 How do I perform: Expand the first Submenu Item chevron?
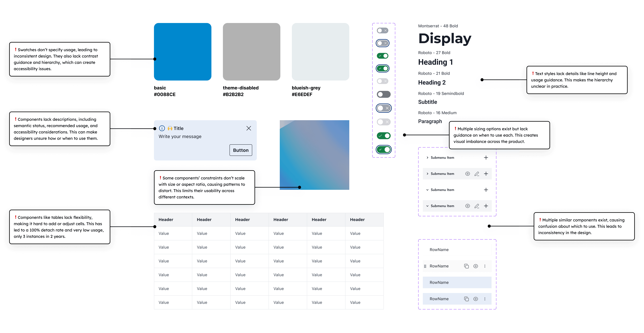427,157
